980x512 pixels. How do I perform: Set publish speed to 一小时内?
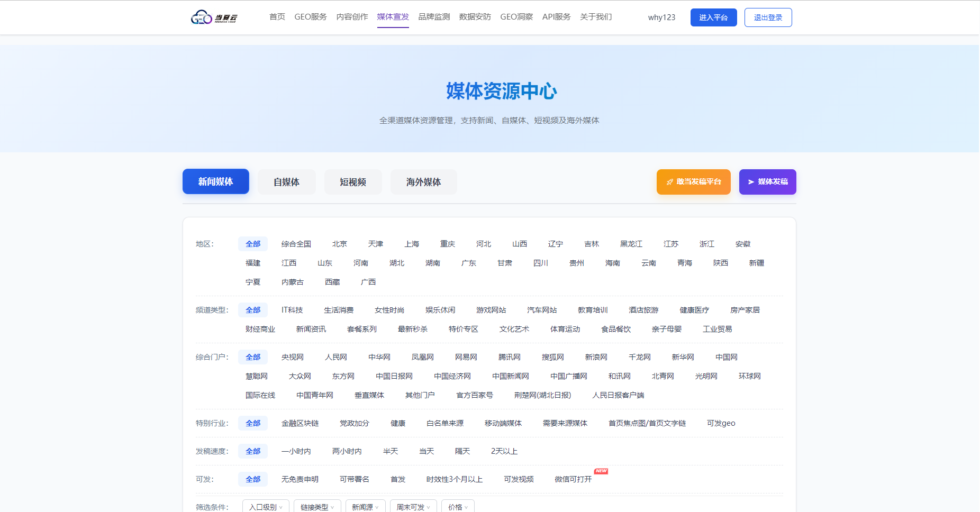(296, 451)
